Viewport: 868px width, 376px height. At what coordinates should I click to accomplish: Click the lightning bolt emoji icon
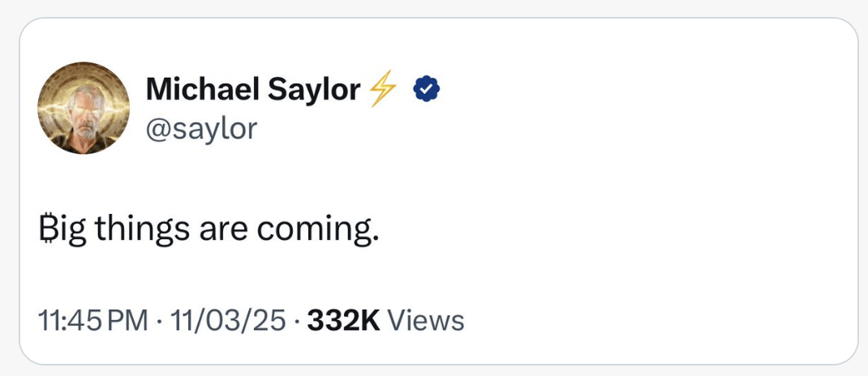[x=381, y=90]
